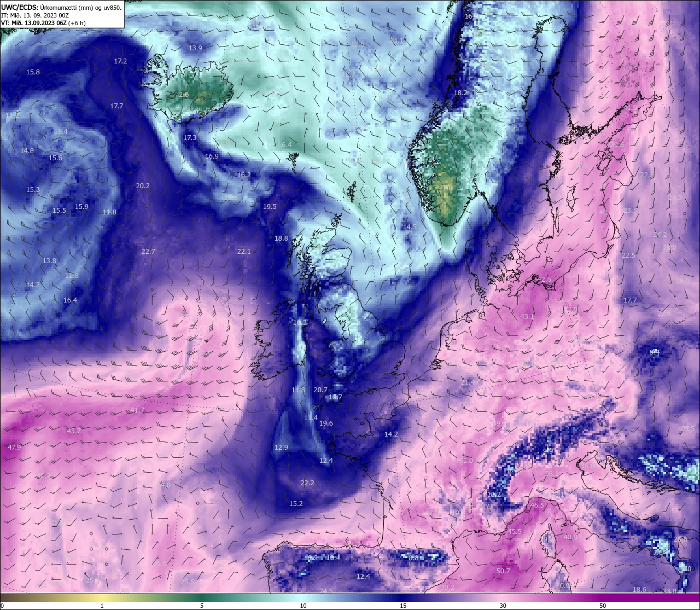The height and width of the screenshot is (610, 700).
Task: Click the legend tick label 10
Action: [303, 606]
